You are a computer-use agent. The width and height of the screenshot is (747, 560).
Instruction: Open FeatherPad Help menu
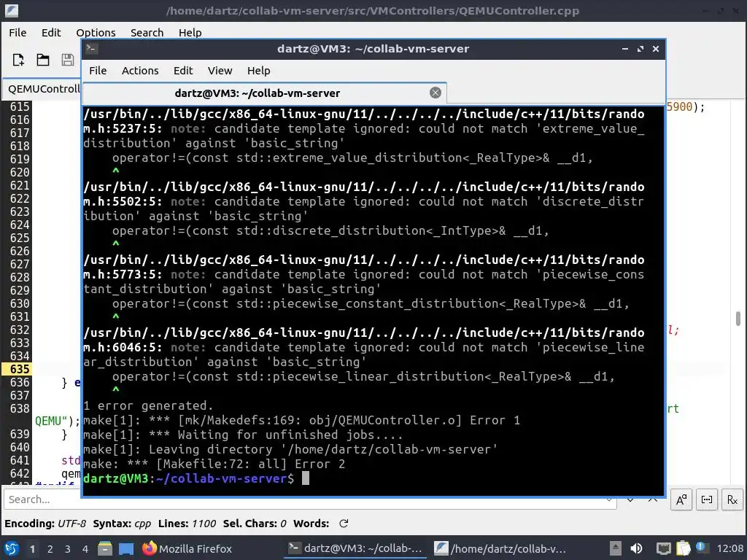pos(190,32)
